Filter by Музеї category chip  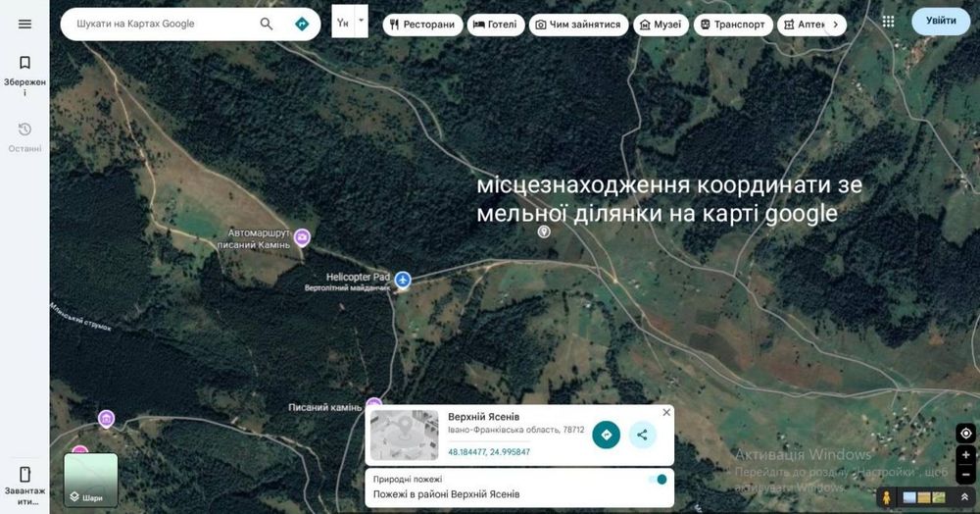[x=661, y=25]
